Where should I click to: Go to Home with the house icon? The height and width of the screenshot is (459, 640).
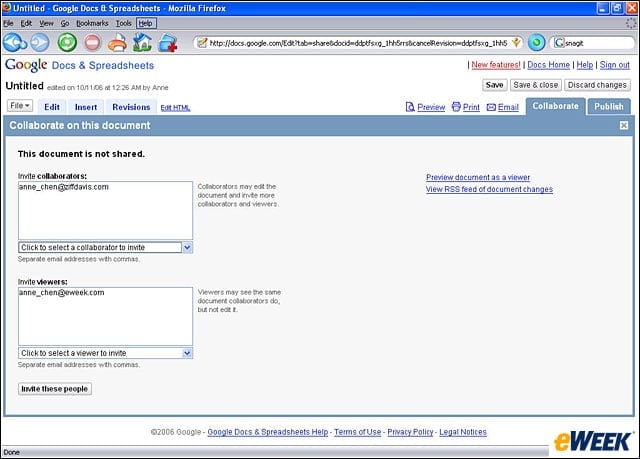tap(142, 42)
